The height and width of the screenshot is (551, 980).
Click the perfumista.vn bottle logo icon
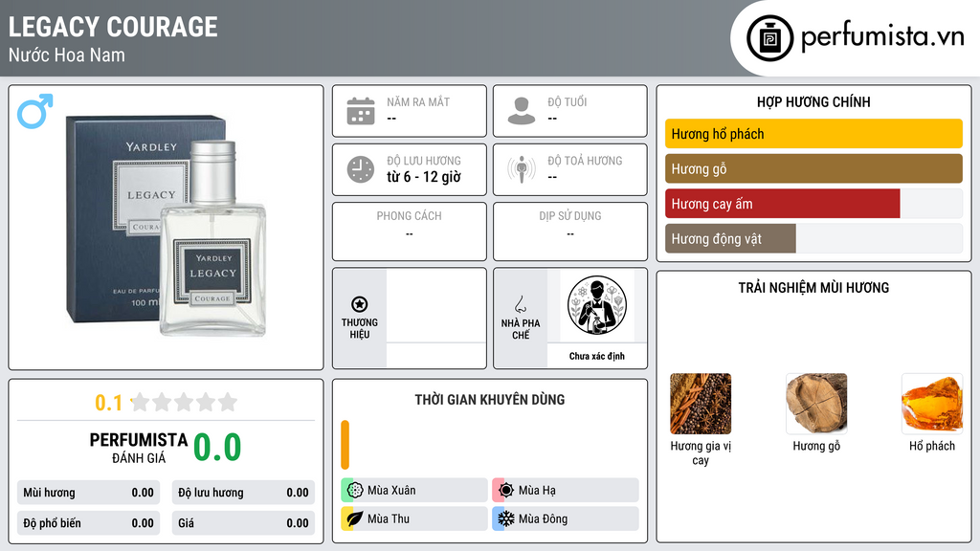coord(770,38)
